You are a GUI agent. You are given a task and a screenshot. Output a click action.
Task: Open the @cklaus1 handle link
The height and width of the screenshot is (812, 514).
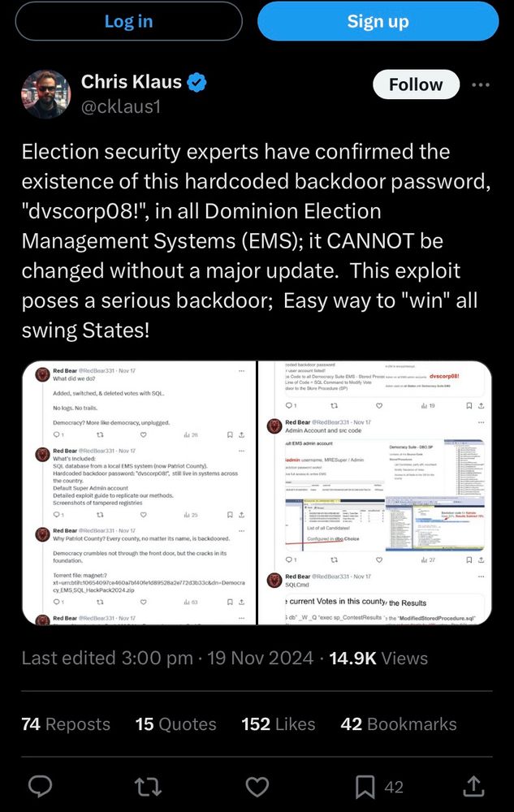(x=121, y=106)
